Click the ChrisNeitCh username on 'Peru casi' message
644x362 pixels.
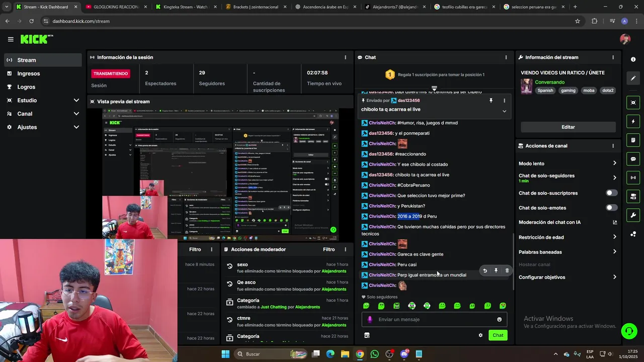(x=382, y=264)
